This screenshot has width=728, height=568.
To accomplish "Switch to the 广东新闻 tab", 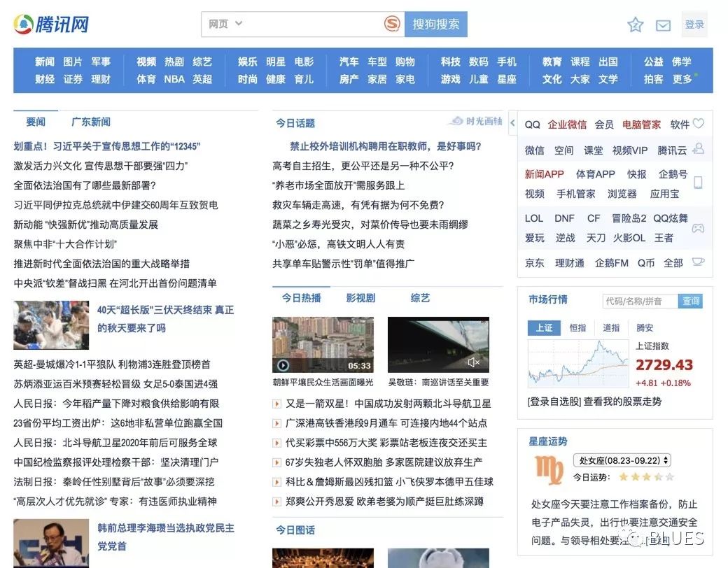I will 91,122.
